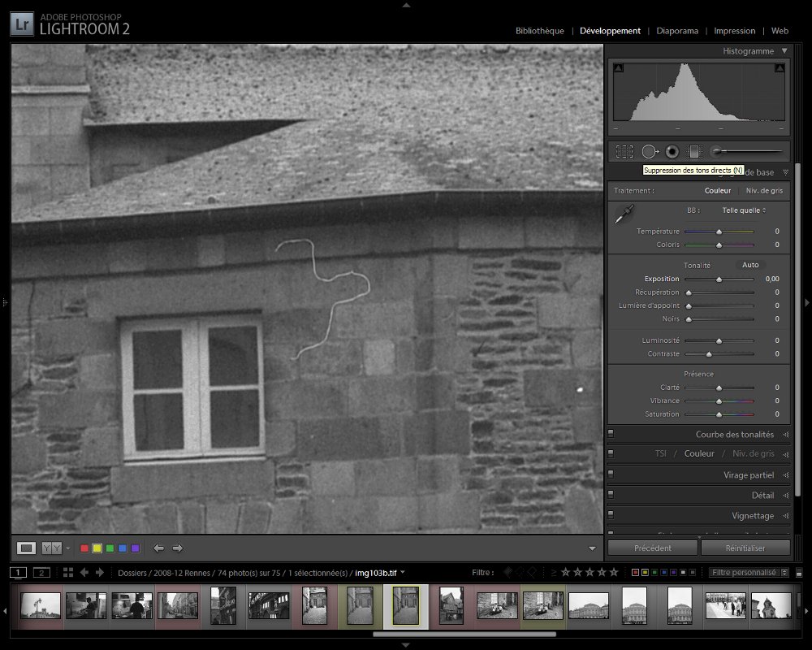
Task: Pick the Adjustment Brush tool
Action: pos(745,151)
